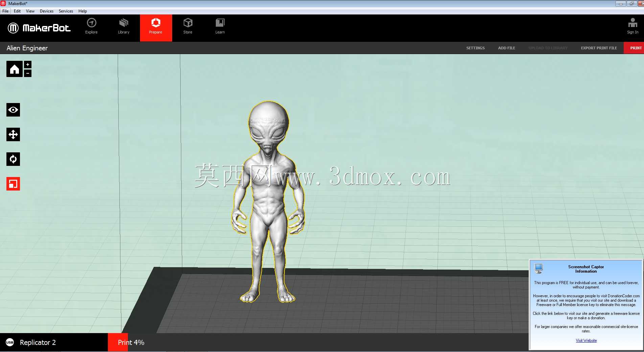This screenshot has width=644, height=352.
Task: Minimize the MakerBot window
Action: tap(621, 4)
